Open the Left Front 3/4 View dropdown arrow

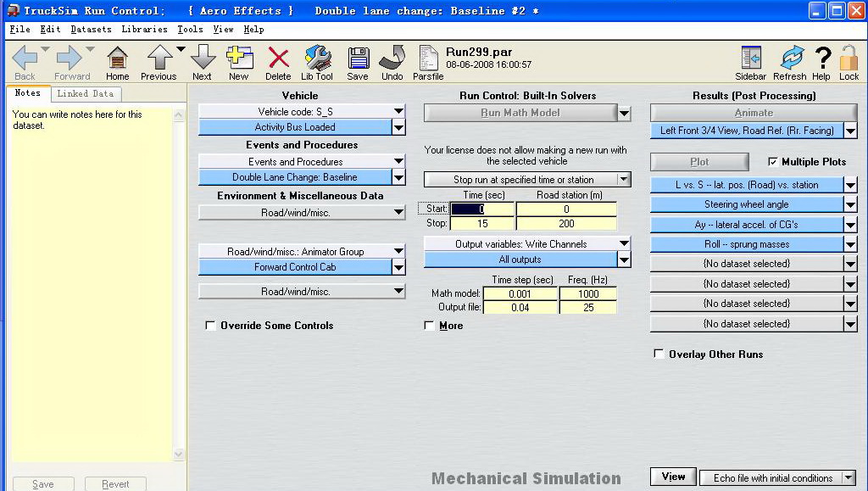pyautogui.click(x=851, y=131)
